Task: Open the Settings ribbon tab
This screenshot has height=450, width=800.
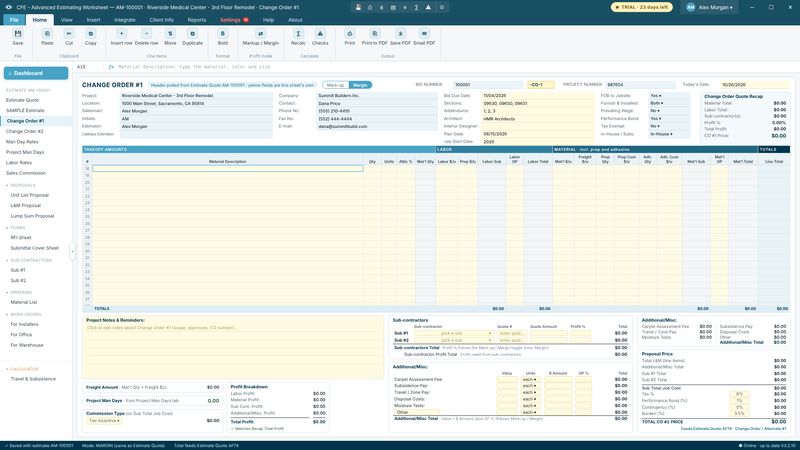Action: click(x=234, y=20)
